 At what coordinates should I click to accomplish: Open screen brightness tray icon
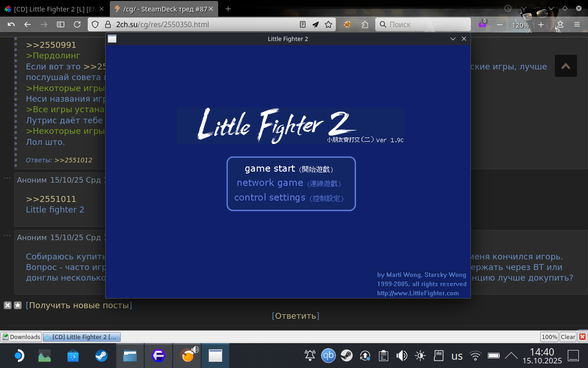click(x=420, y=356)
